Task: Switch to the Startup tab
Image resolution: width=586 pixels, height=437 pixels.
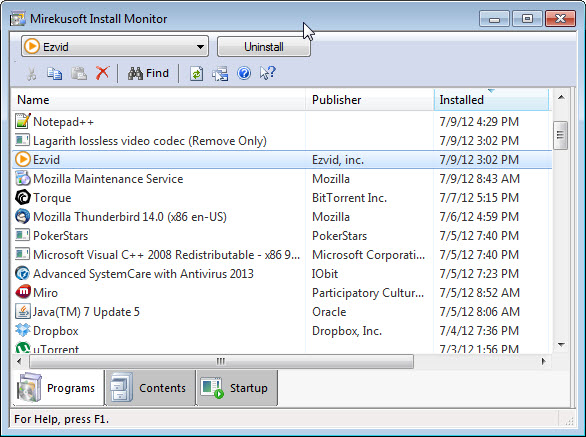Action: (x=237, y=388)
